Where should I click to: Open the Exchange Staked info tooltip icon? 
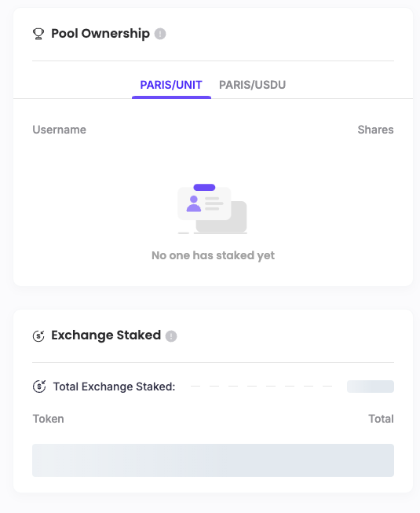tap(171, 336)
